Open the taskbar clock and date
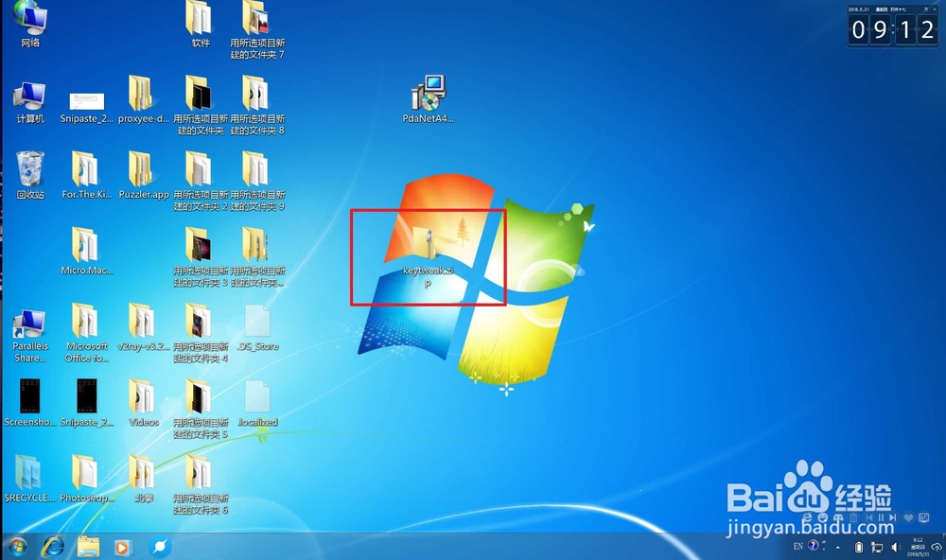The height and width of the screenshot is (560, 946). coord(918,547)
